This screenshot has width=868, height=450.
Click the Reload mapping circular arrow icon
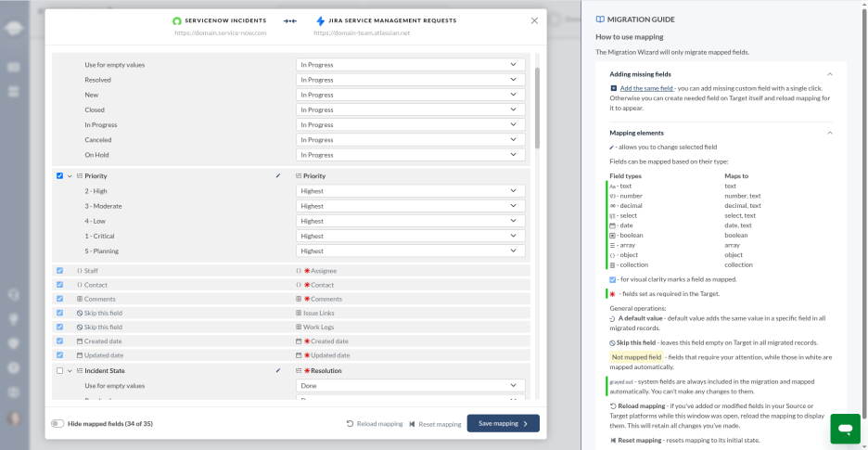(x=350, y=424)
